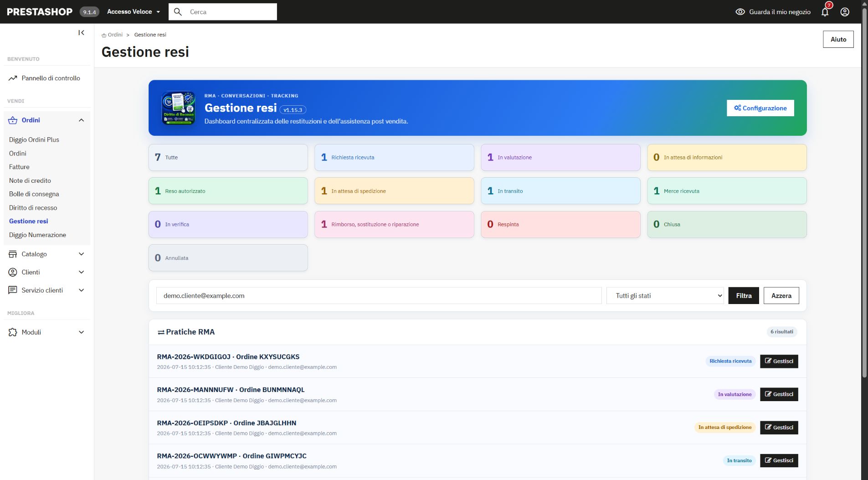The width and height of the screenshot is (868, 480).
Task: Click the email filter input field
Action: click(x=379, y=295)
